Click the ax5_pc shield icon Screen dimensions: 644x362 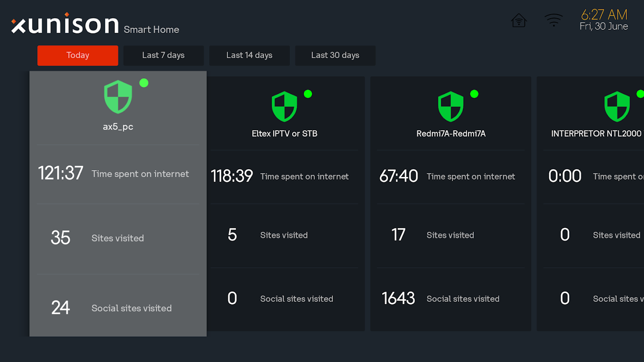(x=118, y=97)
